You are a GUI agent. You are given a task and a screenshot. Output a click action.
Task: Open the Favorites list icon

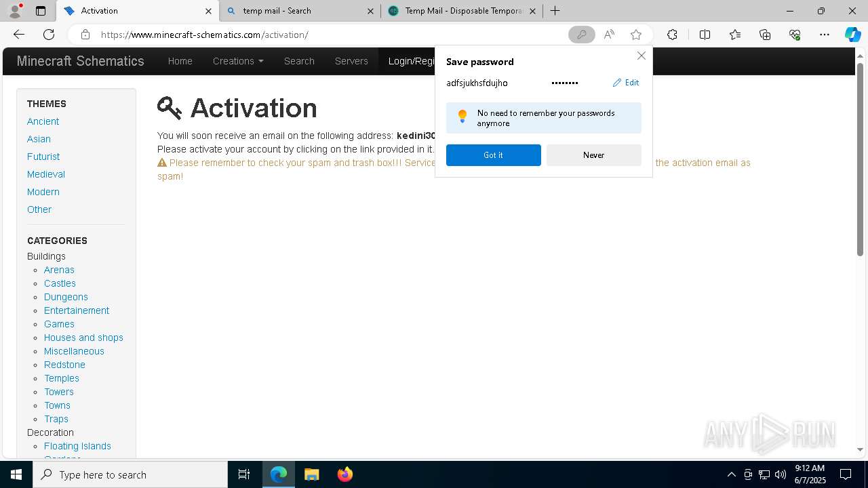pyautogui.click(x=735, y=35)
